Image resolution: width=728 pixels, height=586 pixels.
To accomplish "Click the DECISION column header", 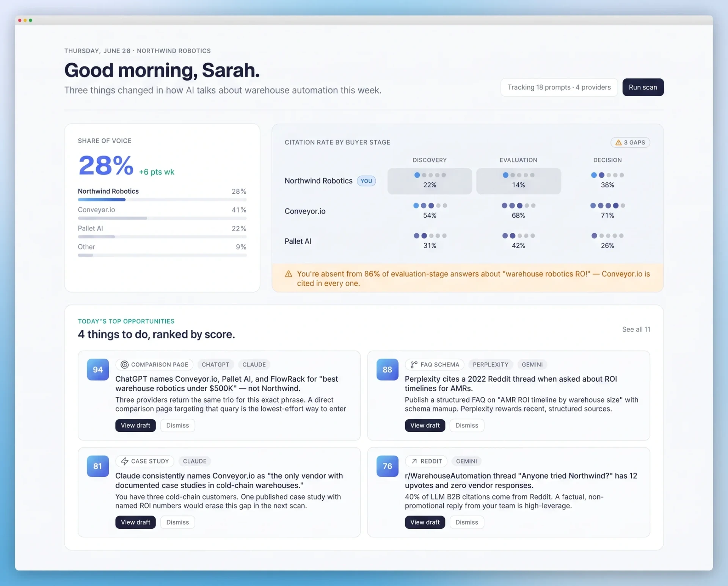I will pyautogui.click(x=607, y=160).
